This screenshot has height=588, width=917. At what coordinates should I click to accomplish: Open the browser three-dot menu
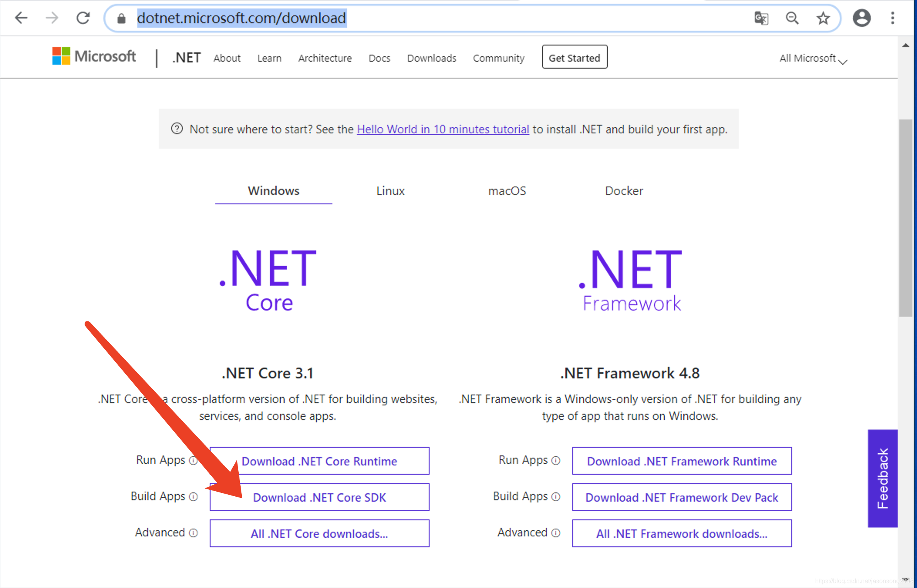click(x=892, y=18)
